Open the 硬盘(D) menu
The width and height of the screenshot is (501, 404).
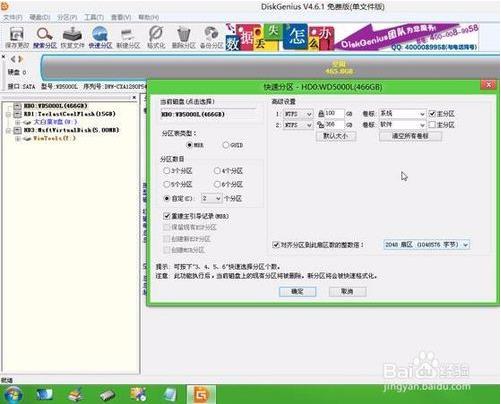tap(40, 17)
